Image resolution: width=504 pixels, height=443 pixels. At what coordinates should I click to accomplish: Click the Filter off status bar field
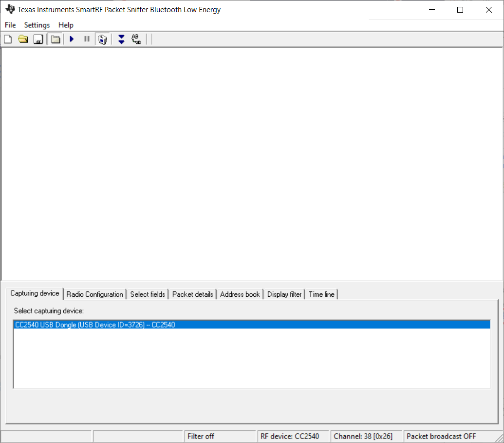click(x=220, y=436)
